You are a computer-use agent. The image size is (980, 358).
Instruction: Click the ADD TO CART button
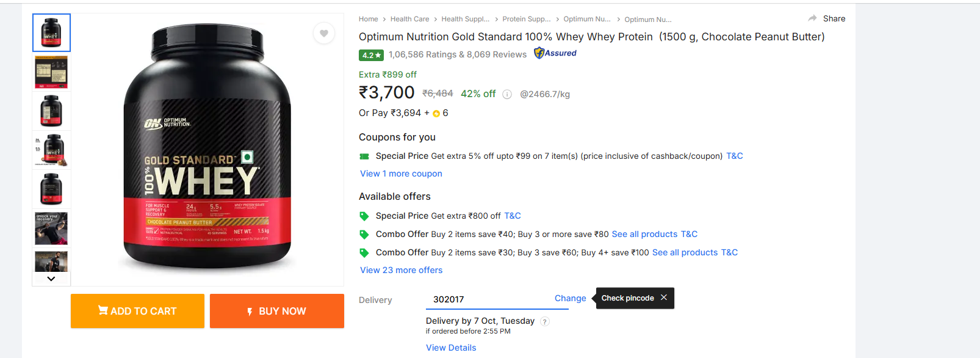(137, 311)
